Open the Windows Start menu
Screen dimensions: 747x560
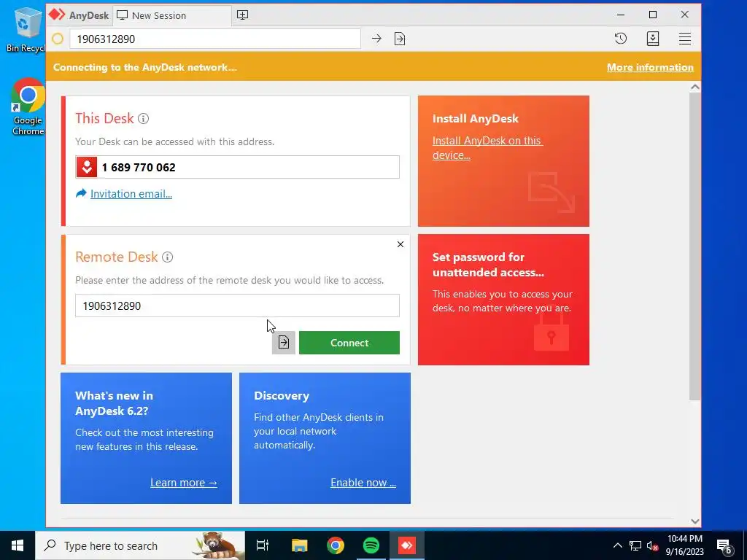coord(18,545)
